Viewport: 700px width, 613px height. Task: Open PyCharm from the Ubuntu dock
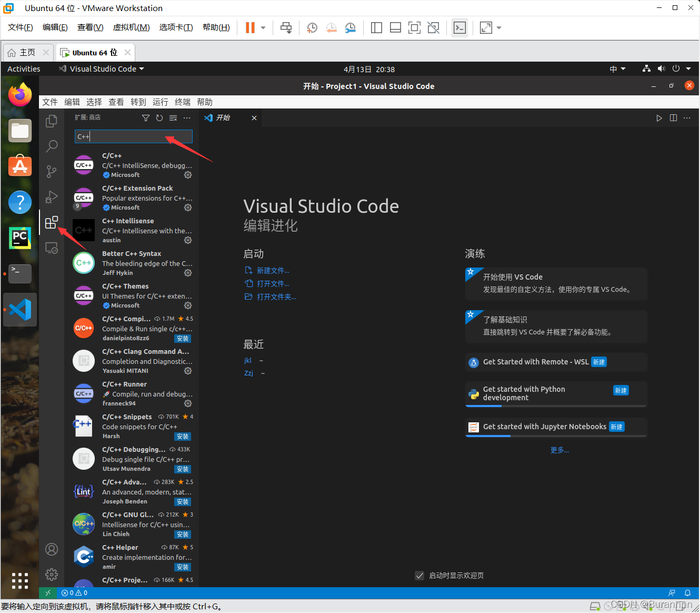click(20, 238)
